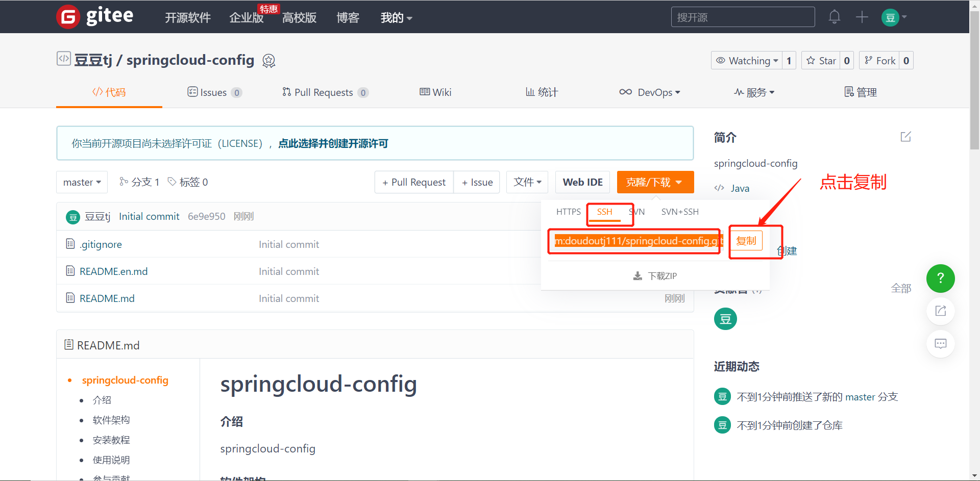The image size is (980, 481).
Task: Click the download ZIP icon
Action: click(x=638, y=276)
